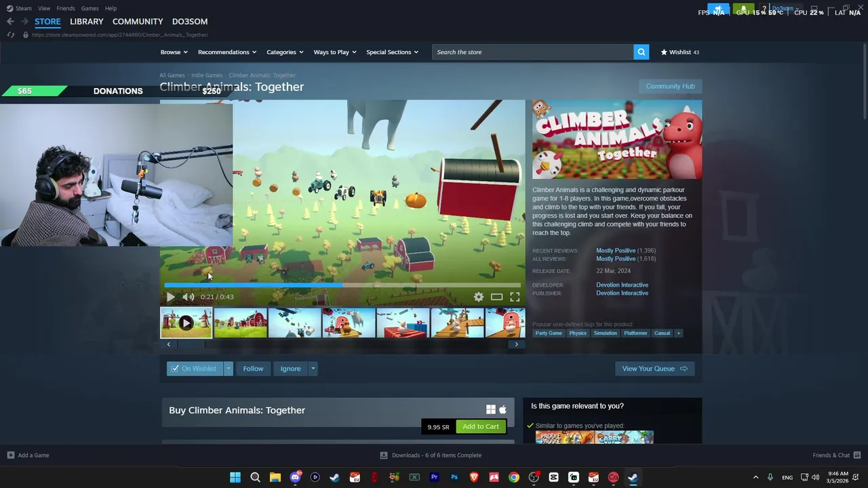
Task: Go to Indie Games breadcrumb
Action: click(207, 75)
